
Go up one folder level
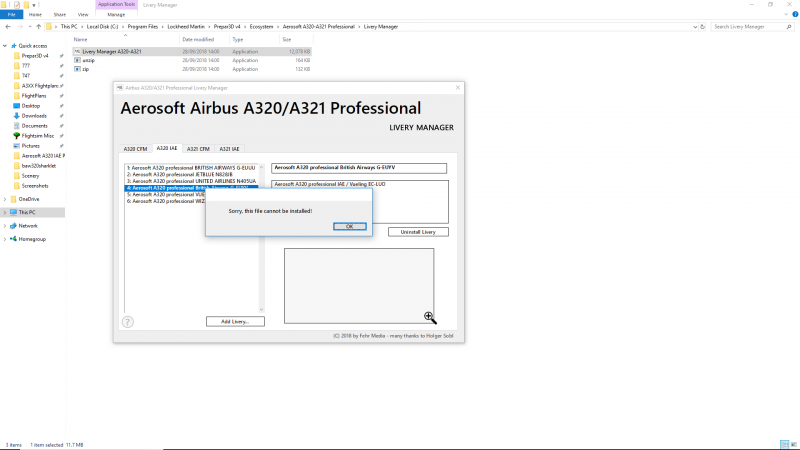coord(38,27)
